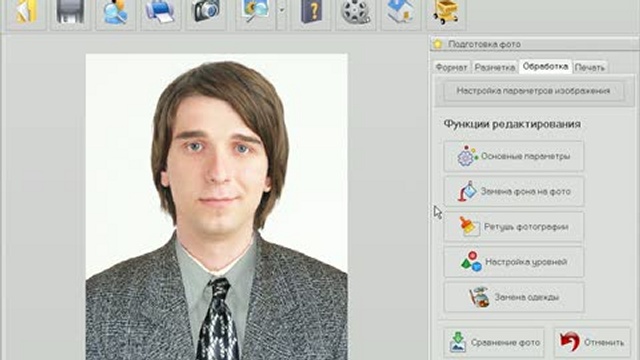Click the photo magnifier toolbar icon
Screen dimensions: 640x360
(x=255, y=12)
